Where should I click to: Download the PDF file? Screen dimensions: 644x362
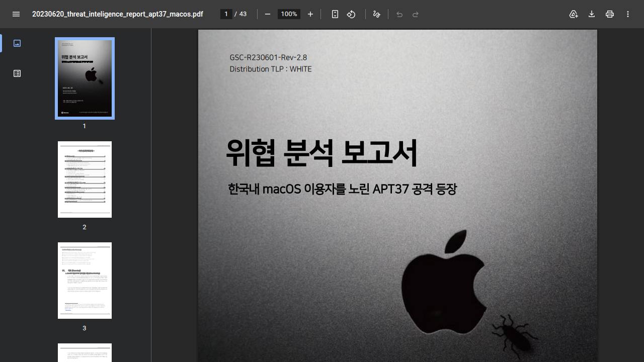pos(592,14)
